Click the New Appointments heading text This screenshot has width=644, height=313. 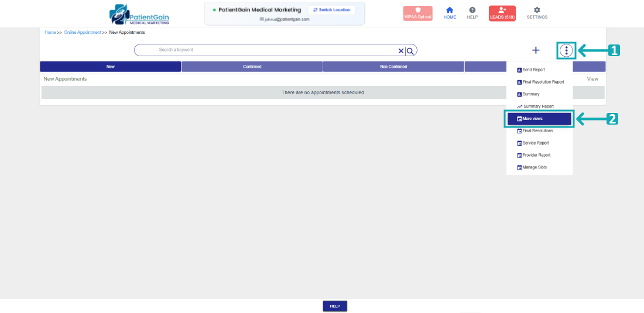pyautogui.click(x=66, y=79)
